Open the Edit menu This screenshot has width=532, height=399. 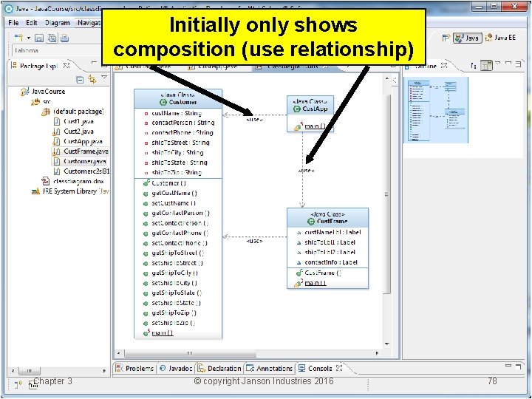(31, 23)
